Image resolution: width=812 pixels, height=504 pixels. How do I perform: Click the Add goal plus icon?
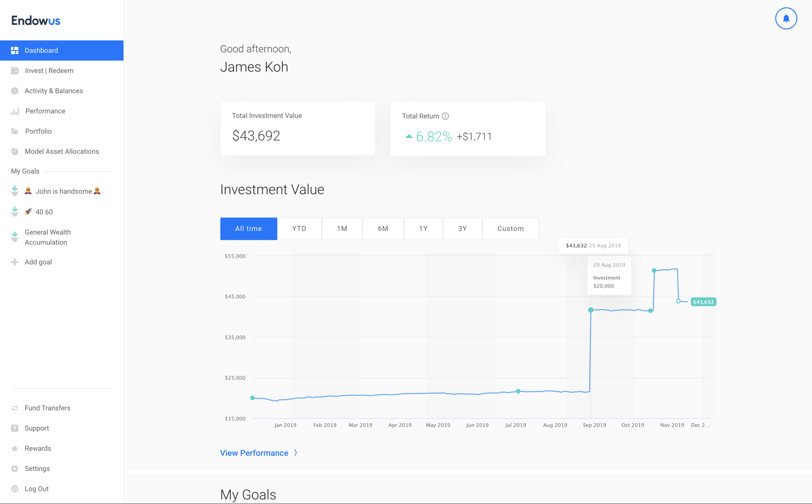[x=15, y=262]
